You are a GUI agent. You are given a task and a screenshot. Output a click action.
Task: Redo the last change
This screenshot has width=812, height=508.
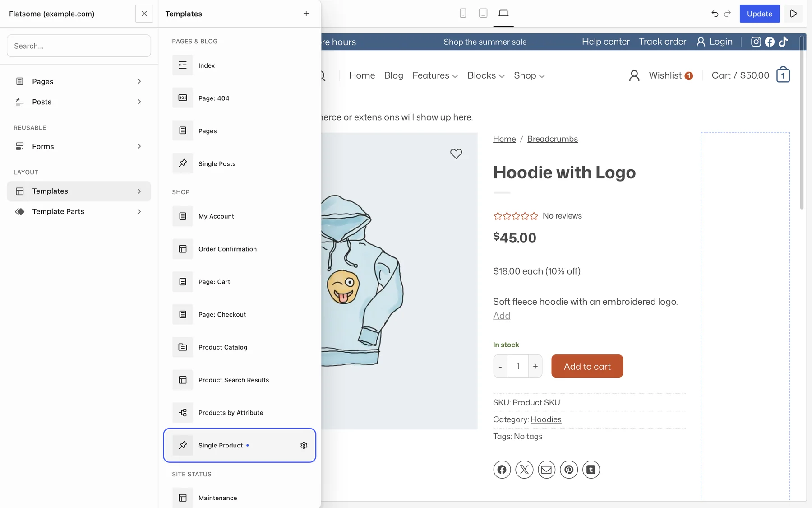(727, 14)
